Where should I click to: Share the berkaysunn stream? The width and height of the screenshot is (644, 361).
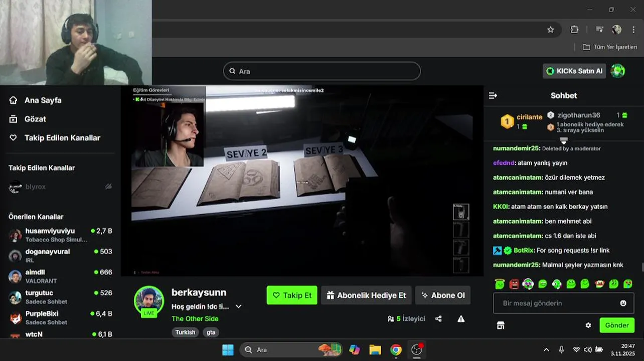(438, 318)
